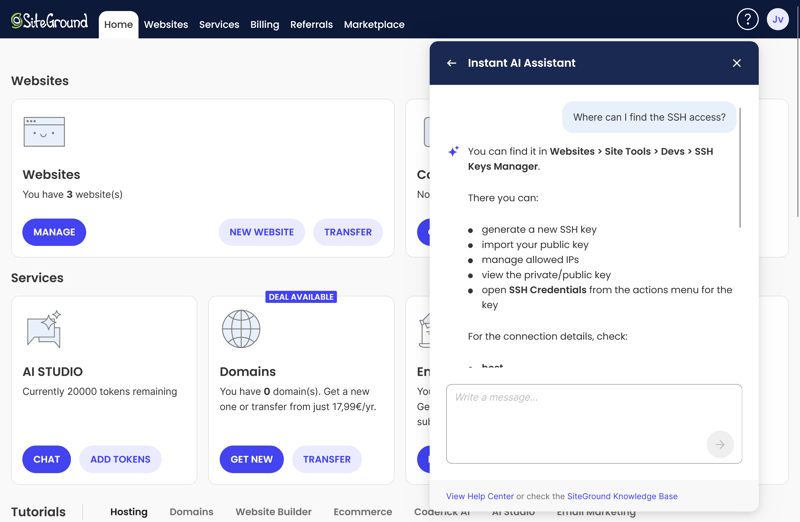Select the Domains tutorials tab
This screenshot has width=800, height=522.
191,512
